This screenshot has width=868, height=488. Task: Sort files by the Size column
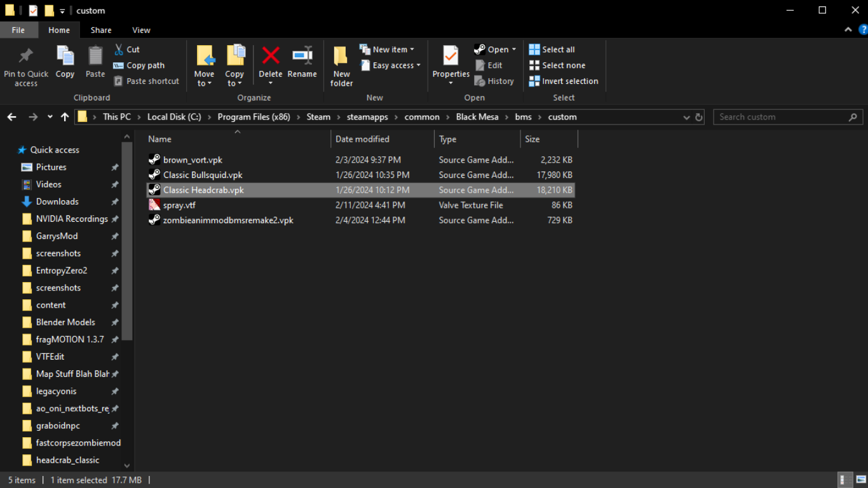click(549, 139)
